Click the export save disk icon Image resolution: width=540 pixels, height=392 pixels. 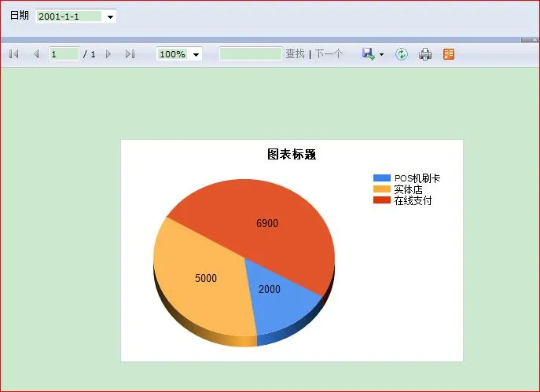click(369, 54)
